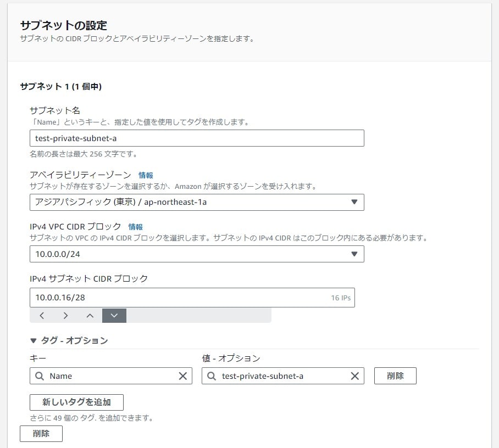Click the previous CIDR block left arrow
The width and height of the screenshot is (499, 448).
[x=42, y=316]
